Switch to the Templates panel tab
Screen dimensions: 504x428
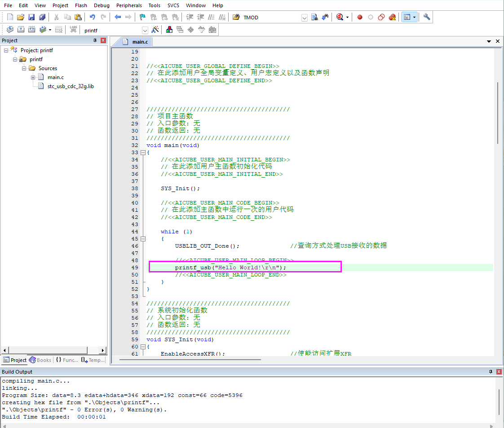[x=93, y=360]
